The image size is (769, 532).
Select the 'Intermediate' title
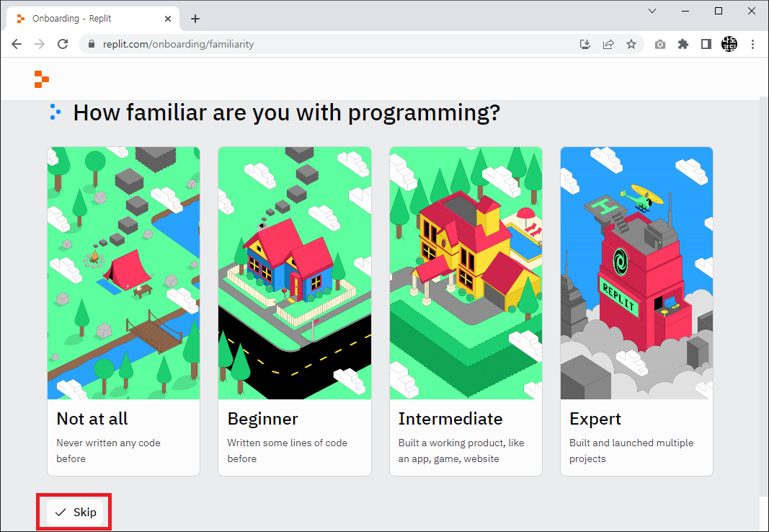(450, 419)
